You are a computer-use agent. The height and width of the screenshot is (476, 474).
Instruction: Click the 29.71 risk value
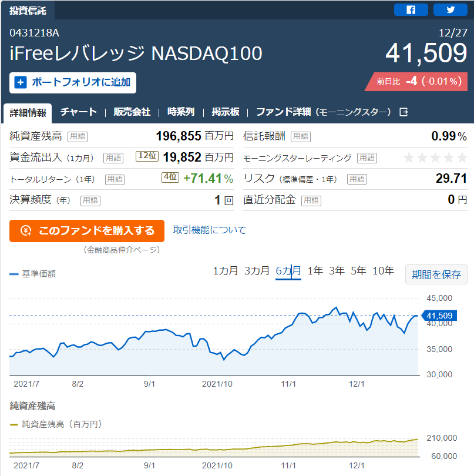click(451, 179)
